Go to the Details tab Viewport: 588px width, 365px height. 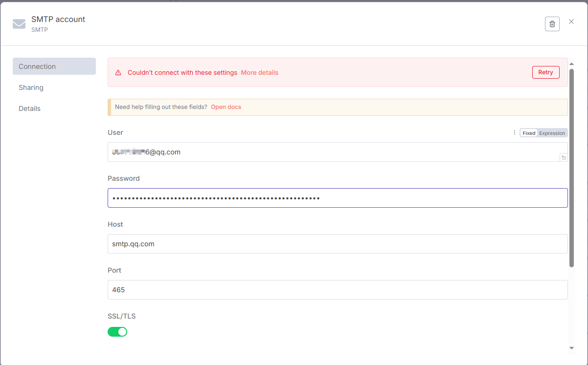click(x=30, y=108)
